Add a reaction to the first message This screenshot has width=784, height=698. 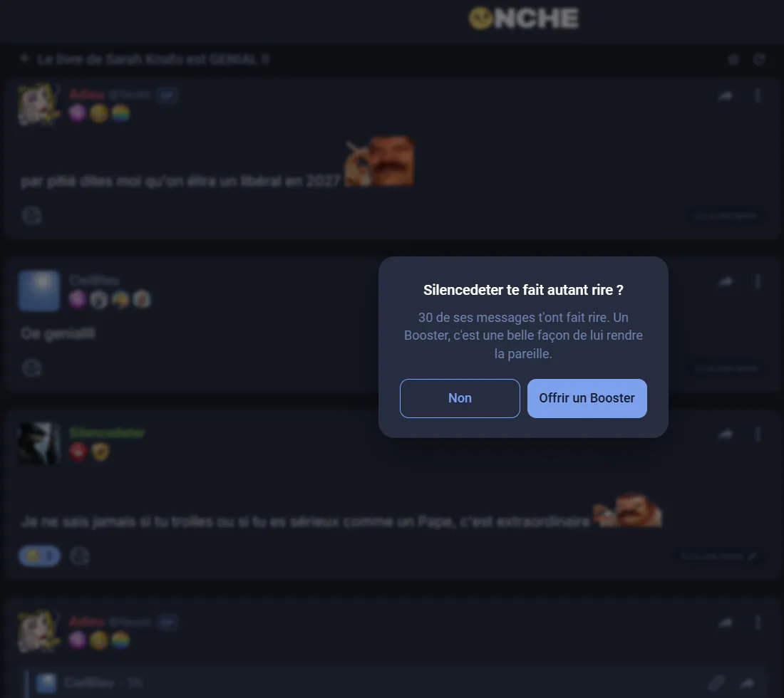pos(31,215)
